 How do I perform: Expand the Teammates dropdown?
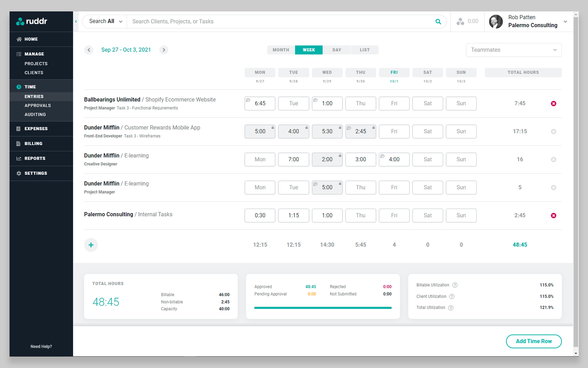[513, 50]
